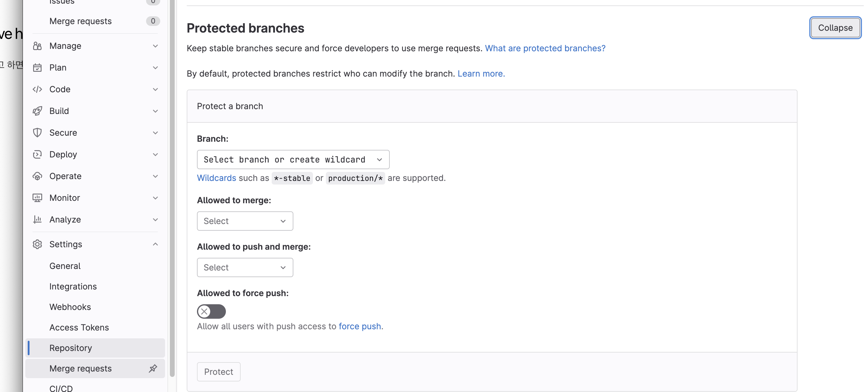
Task: Click the Analyze chart icon
Action: point(37,220)
